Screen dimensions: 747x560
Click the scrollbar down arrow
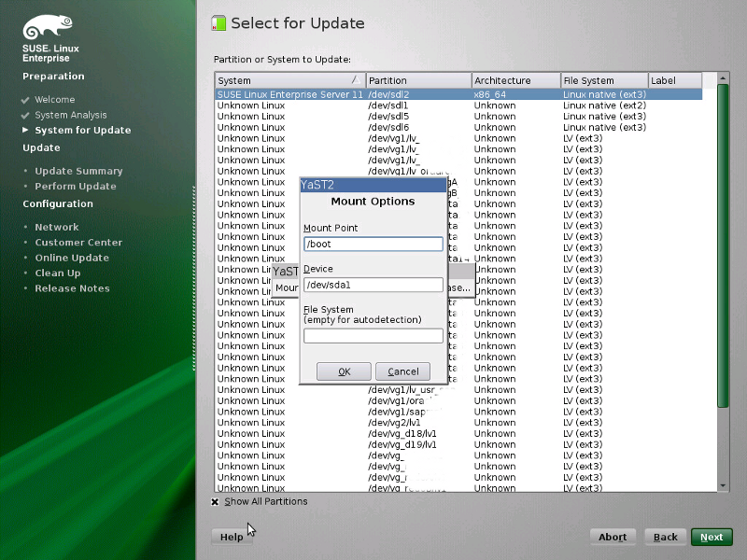pos(723,486)
